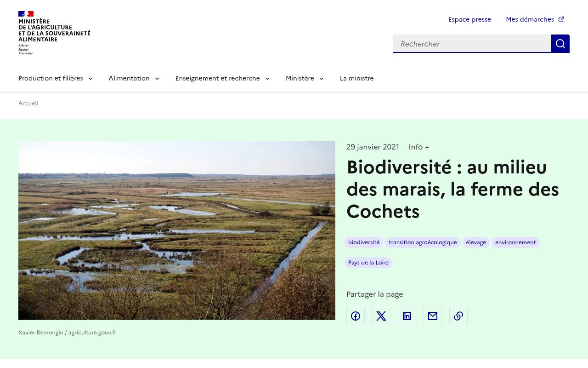Open the Ministère dropdown menu

click(x=305, y=78)
